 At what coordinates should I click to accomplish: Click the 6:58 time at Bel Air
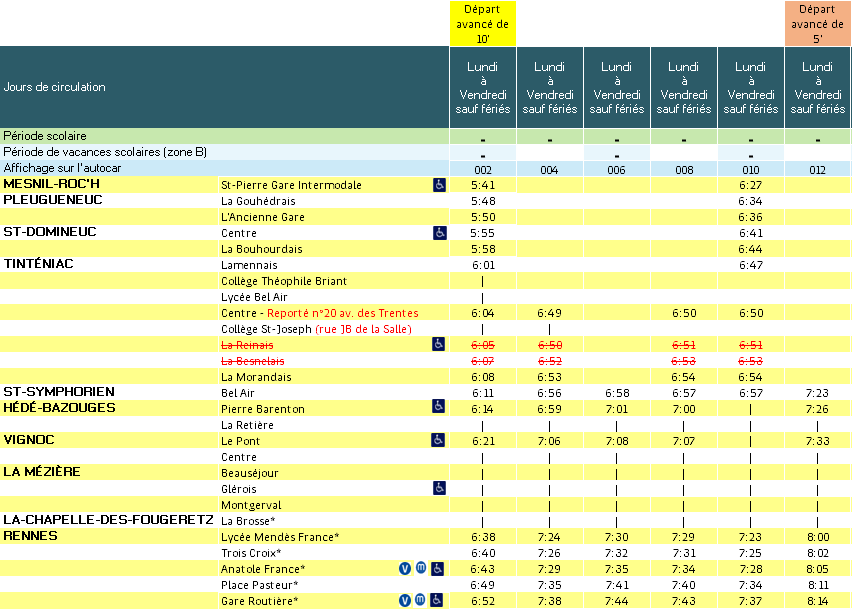616,393
